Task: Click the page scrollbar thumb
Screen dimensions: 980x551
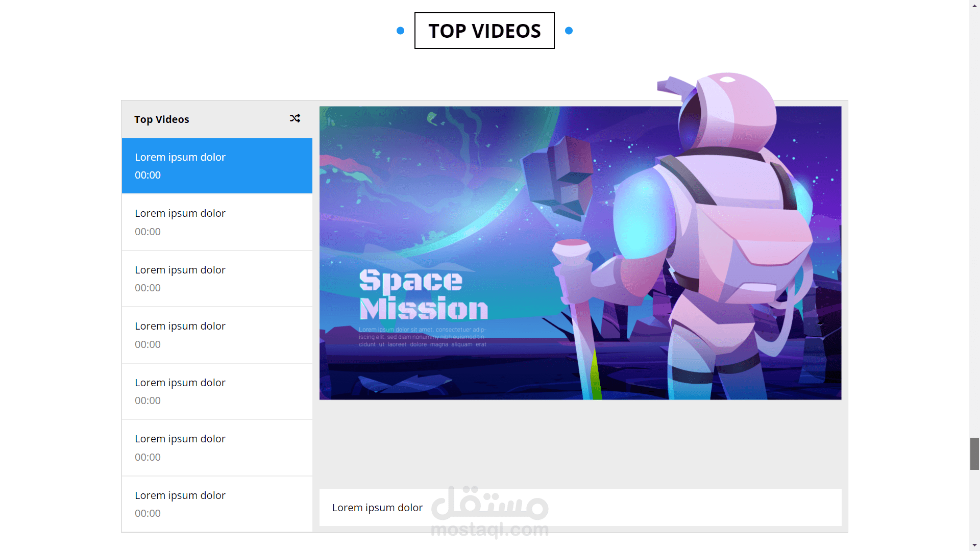Action: coord(975,453)
